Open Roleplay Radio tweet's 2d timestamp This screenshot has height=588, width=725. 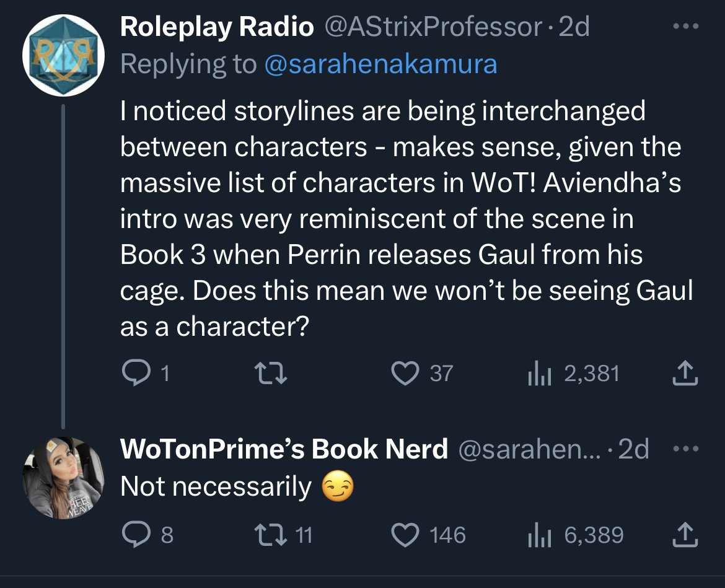(574, 27)
